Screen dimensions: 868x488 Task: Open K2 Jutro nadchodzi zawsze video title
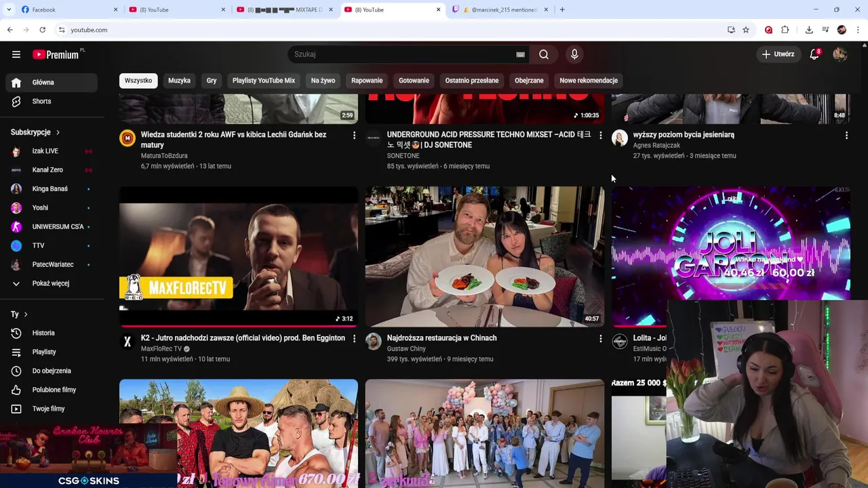[x=243, y=338]
